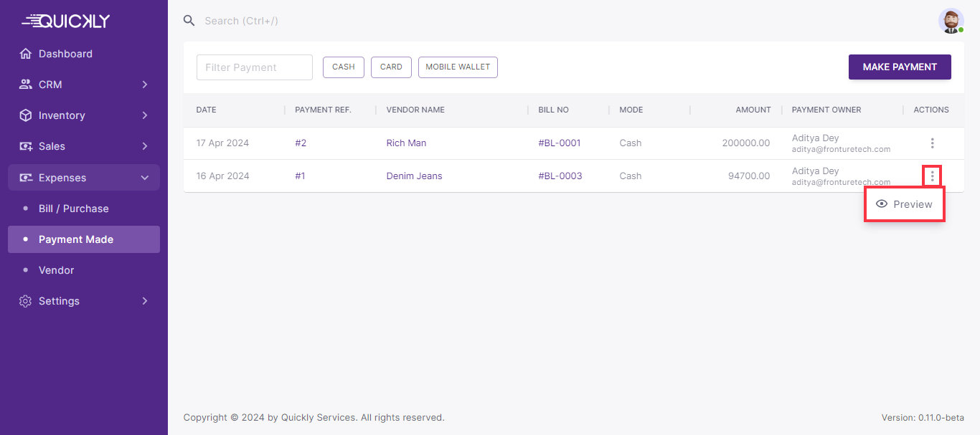The image size is (980, 435).
Task: Click the Filter Payment input field
Action: [255, 67]
